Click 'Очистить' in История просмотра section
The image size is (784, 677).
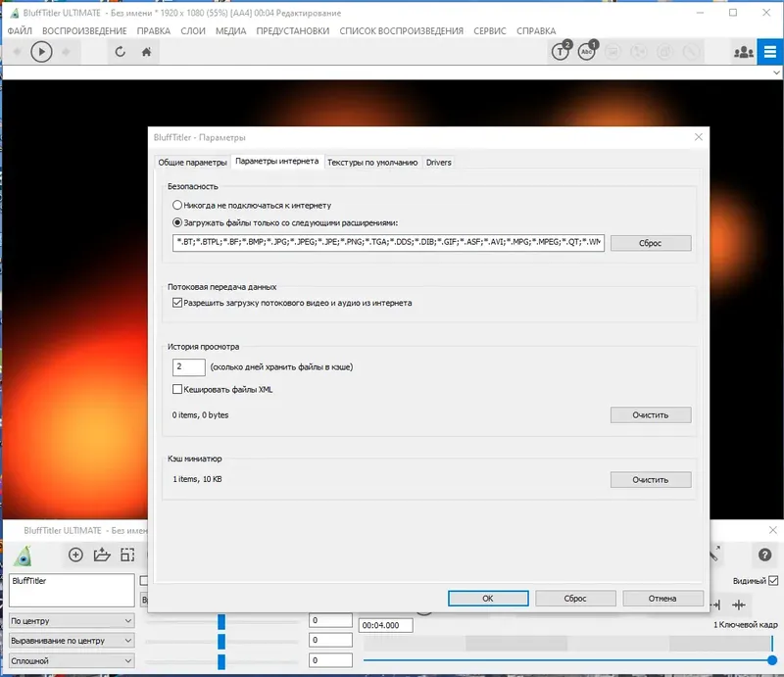tap(651, 415)
